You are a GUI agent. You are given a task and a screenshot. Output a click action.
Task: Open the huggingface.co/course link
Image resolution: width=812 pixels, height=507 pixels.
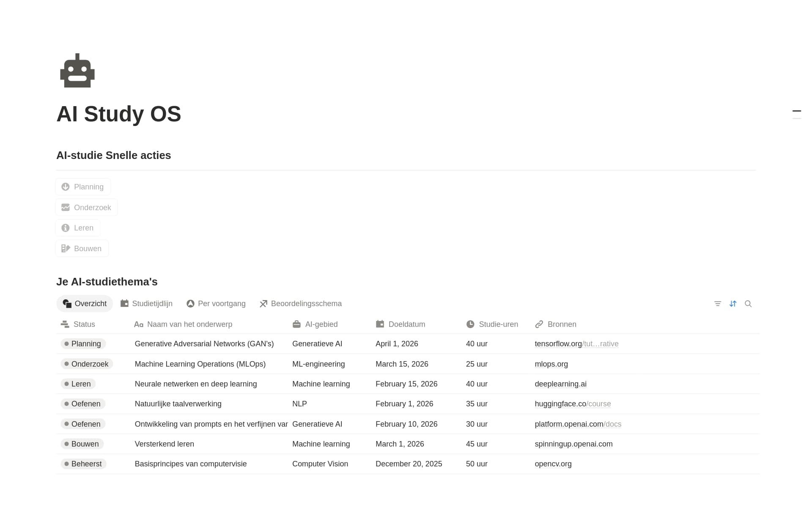tap(573, 404)
